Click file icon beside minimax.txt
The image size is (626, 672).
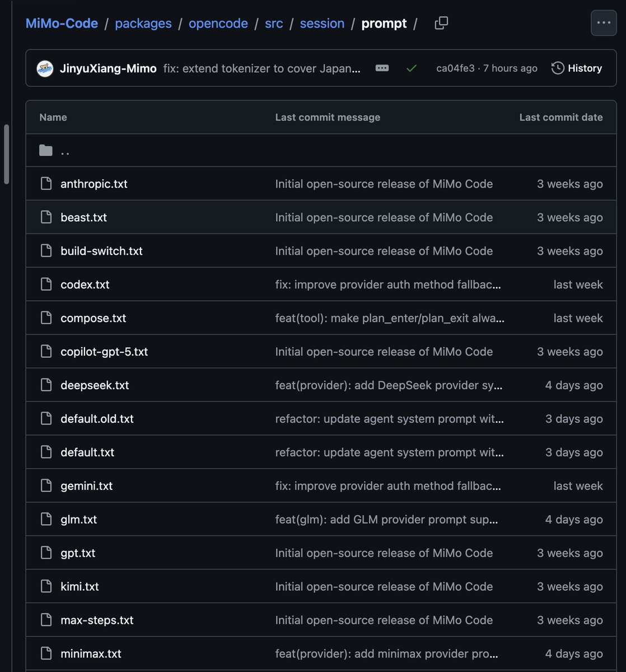click(46, 654)
